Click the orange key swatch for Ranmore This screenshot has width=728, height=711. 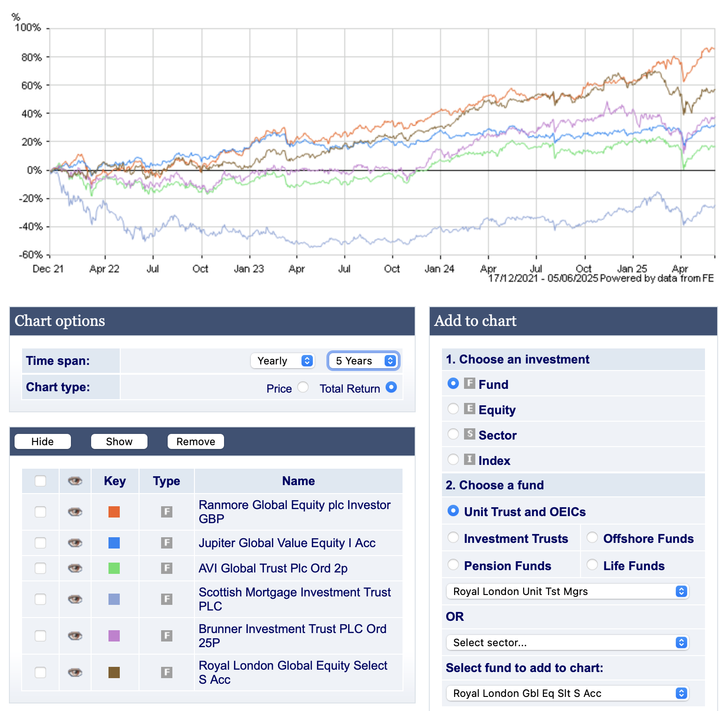point(114,512)
